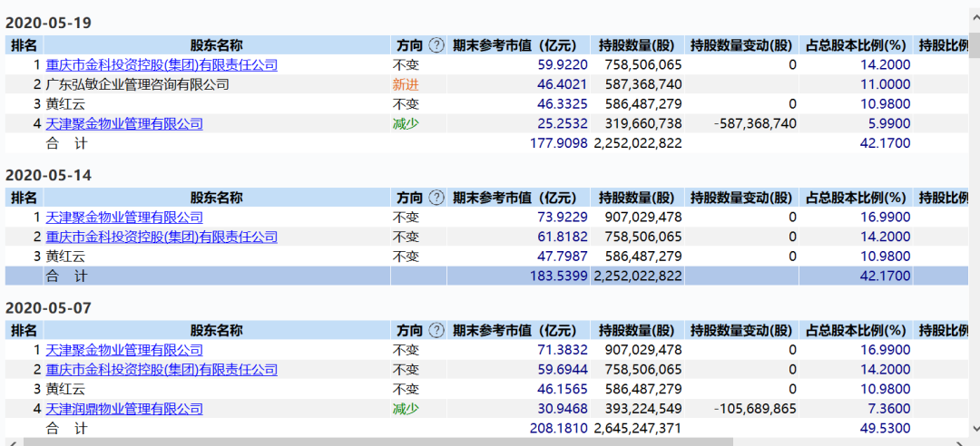
Task: Click market value 46.1565
Action: pyautogui.click(x=563, y=389)
